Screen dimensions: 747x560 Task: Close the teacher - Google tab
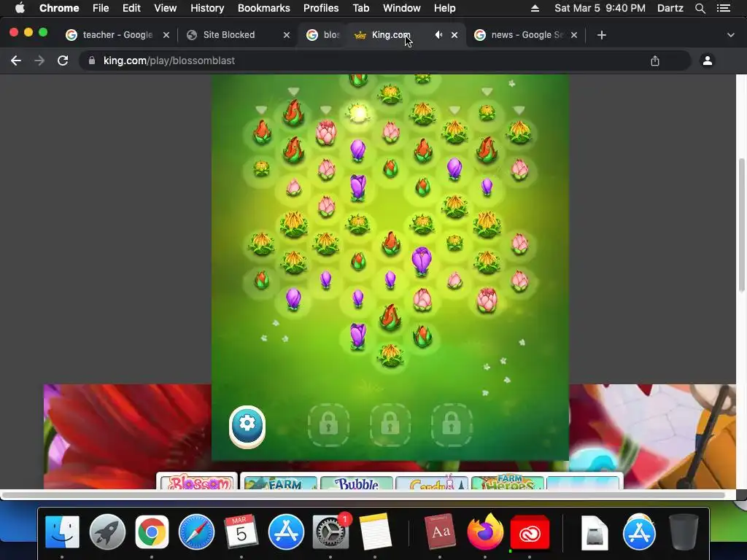166,35
